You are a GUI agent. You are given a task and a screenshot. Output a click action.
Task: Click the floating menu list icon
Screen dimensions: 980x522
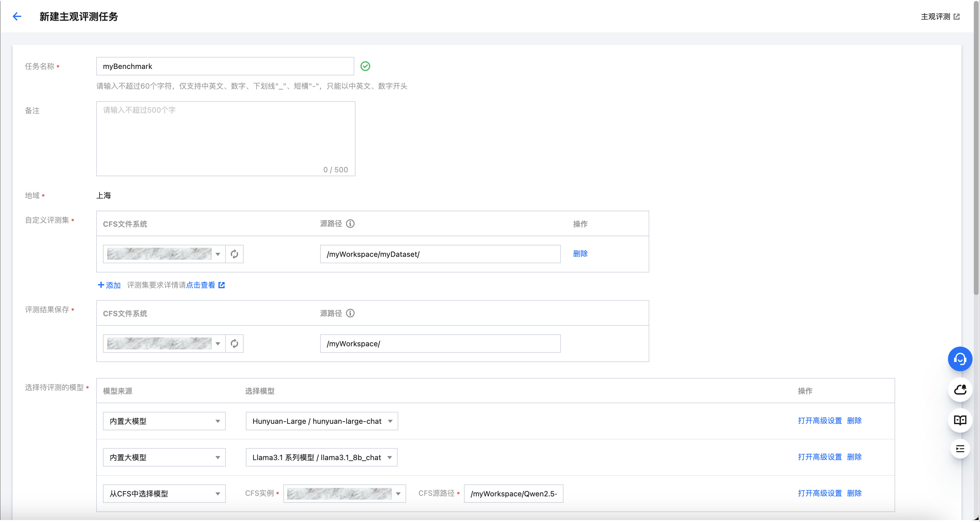click(960, 449)
